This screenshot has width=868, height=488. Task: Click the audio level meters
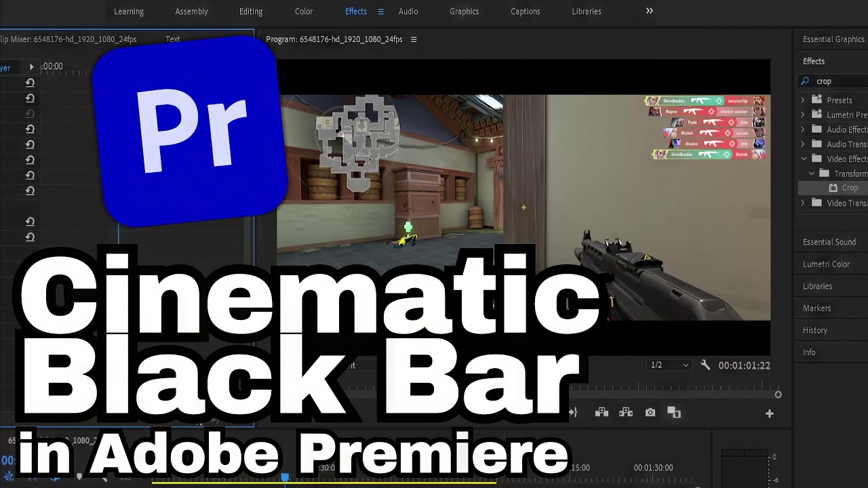(x=745, y=468)
